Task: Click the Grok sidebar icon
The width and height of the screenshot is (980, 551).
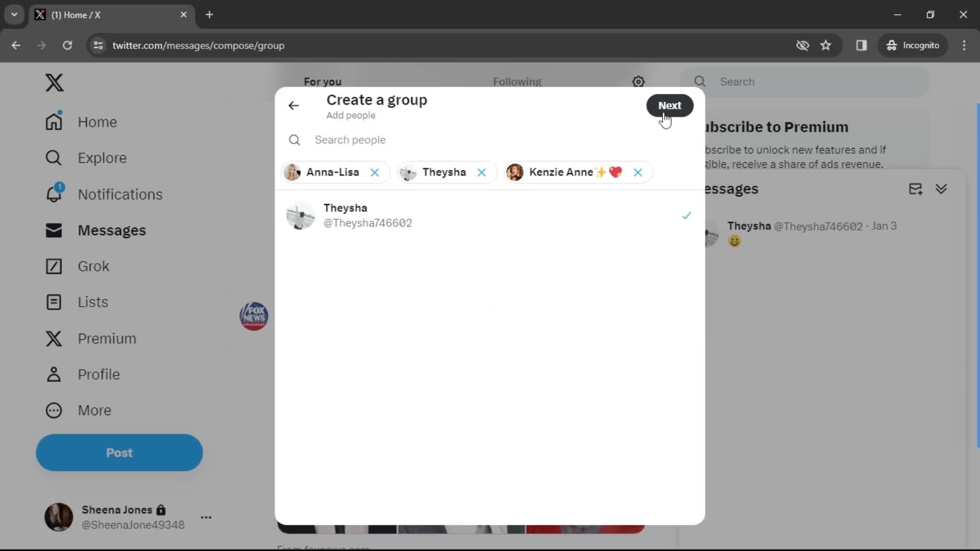Action: pyautogui.click(x=54, y=266)
